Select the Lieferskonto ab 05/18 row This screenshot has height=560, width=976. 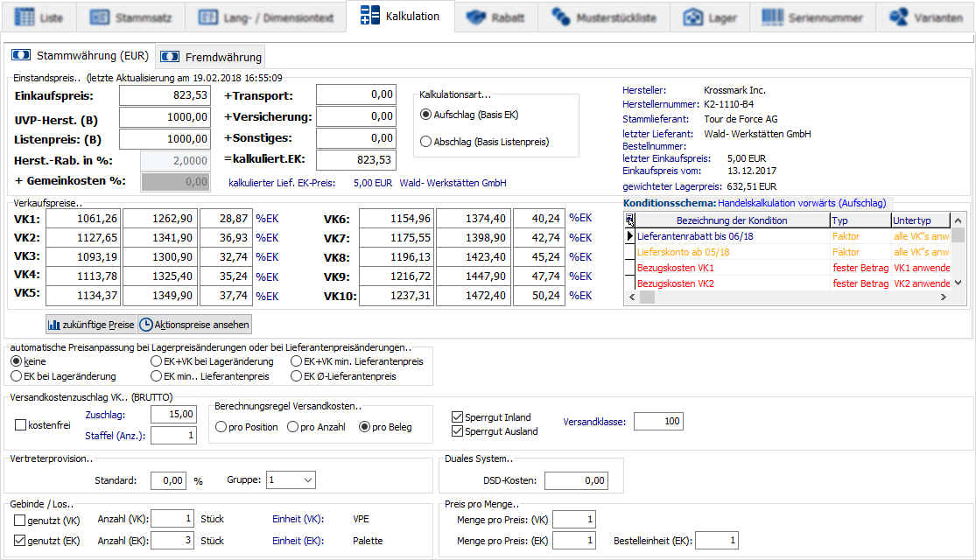794,252
